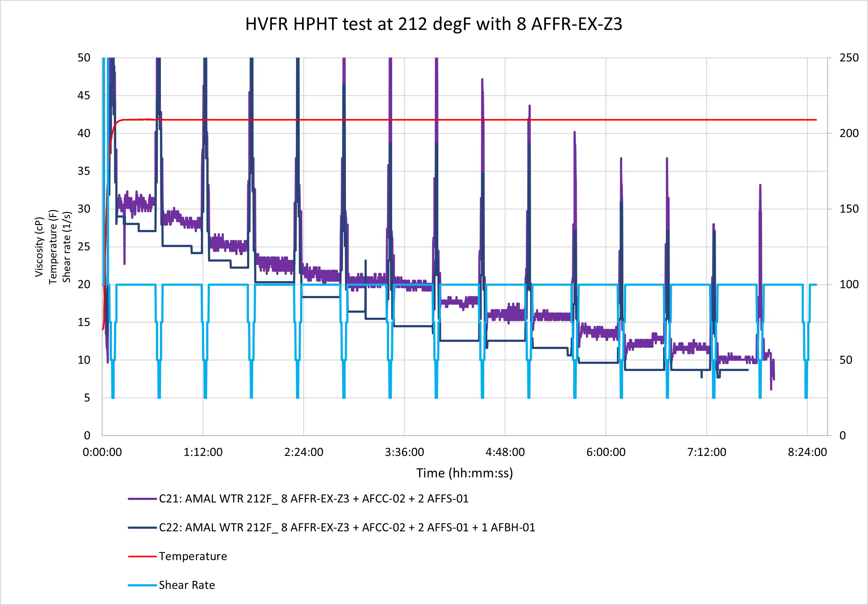Select the C22 legend entry text
868x605 pixels.
point(347,528)
